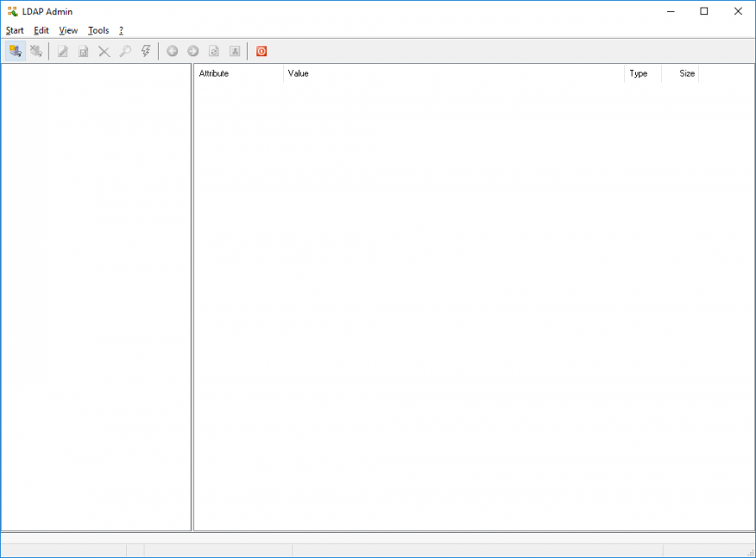Click the Refresh page icon in the toolbar
Viewport: 756px width, 558px height.
[214, 51]
